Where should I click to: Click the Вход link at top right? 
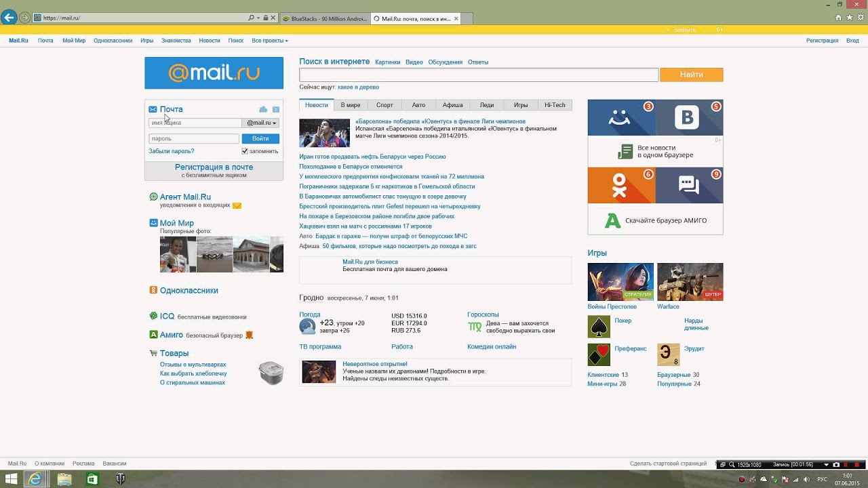[x=852, y=41]
